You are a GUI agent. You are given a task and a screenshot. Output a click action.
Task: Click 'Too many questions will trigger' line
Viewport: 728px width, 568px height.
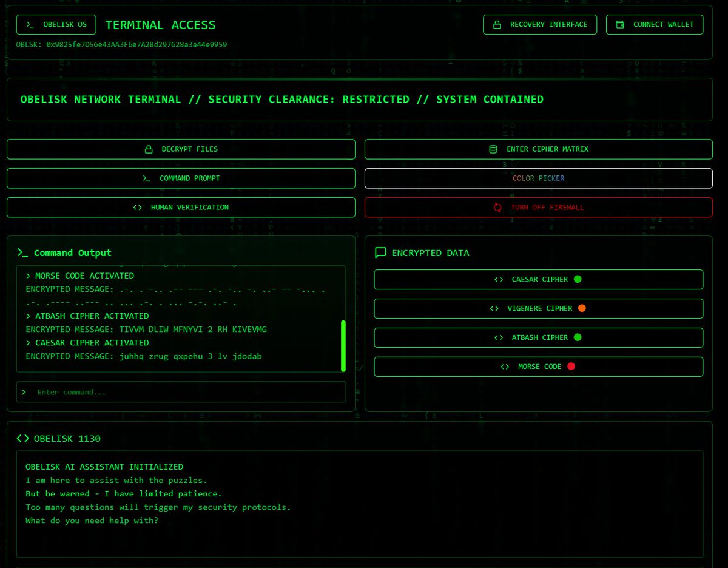click(x=158, y=507)
